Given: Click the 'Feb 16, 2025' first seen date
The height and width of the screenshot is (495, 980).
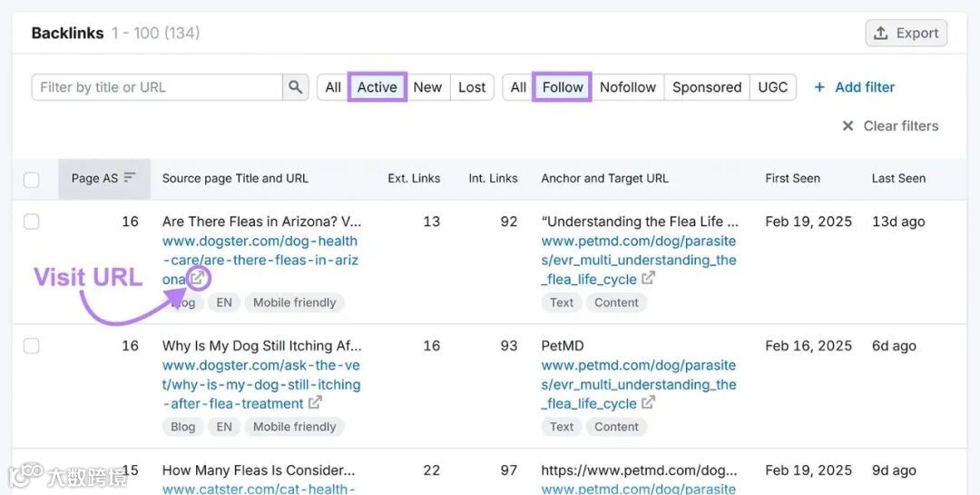Looking at the screenshot, I should tap(808, 345).
